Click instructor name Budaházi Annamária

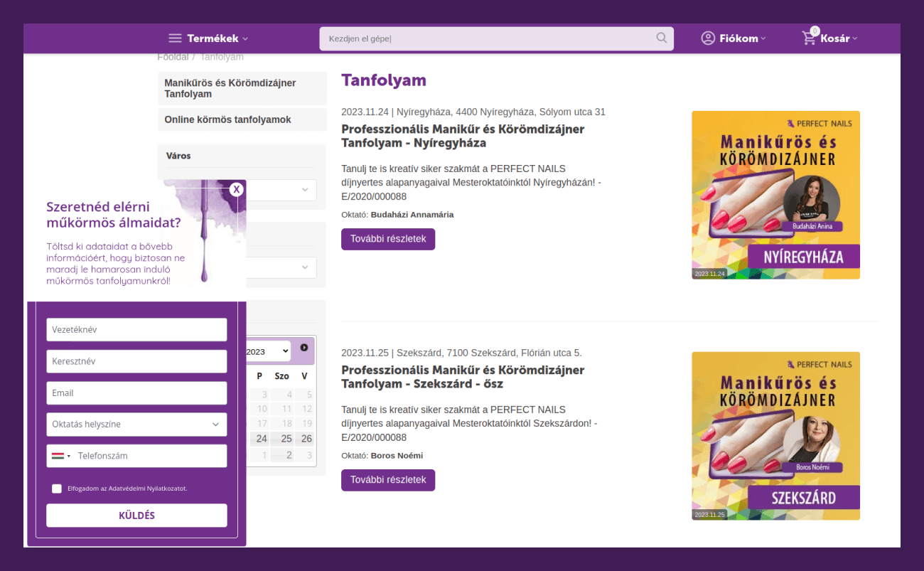pos(412,215)
